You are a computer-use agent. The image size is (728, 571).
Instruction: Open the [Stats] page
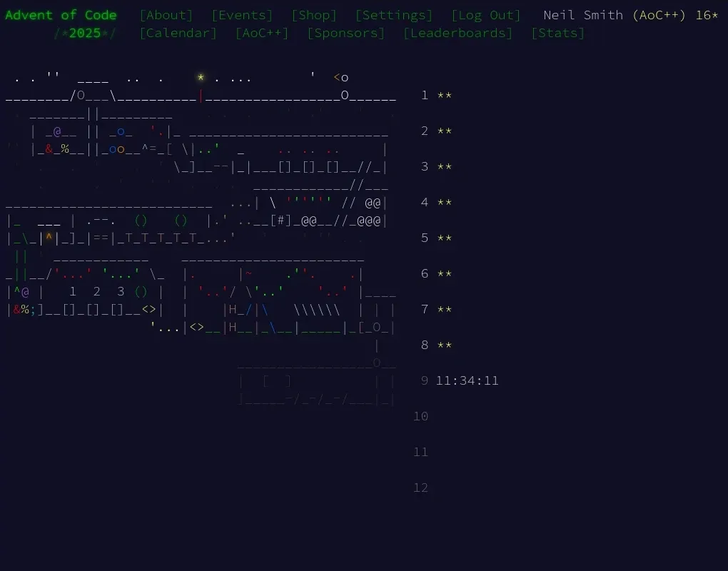pyautogui.click(x=558, y=33)
